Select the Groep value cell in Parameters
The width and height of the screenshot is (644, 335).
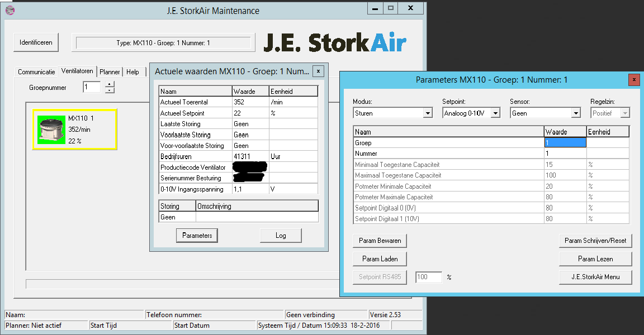tap(565, 143)
